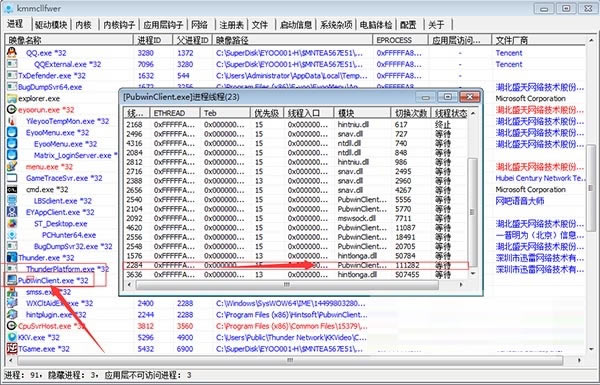
Task: Click the main window horizontal scrollbar thumb
Action: click(290, 360)
